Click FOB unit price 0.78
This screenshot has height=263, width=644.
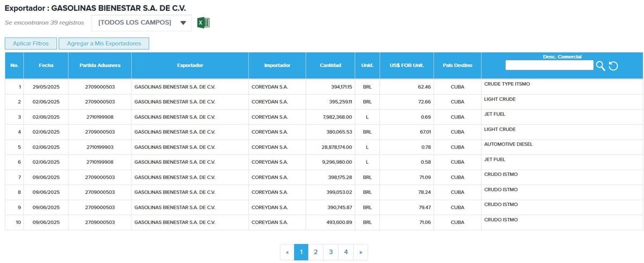pyautogui.click(x=427, y=147)
